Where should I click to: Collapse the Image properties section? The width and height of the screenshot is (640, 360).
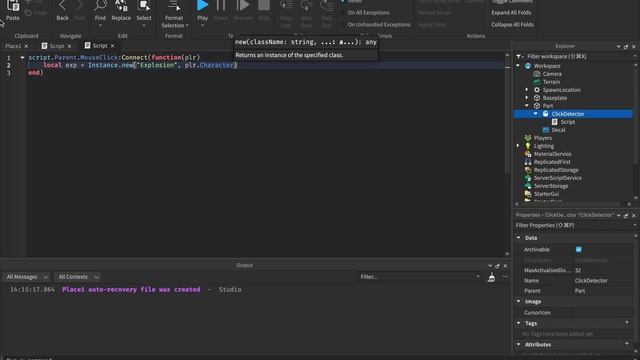[x=519, y=302]
